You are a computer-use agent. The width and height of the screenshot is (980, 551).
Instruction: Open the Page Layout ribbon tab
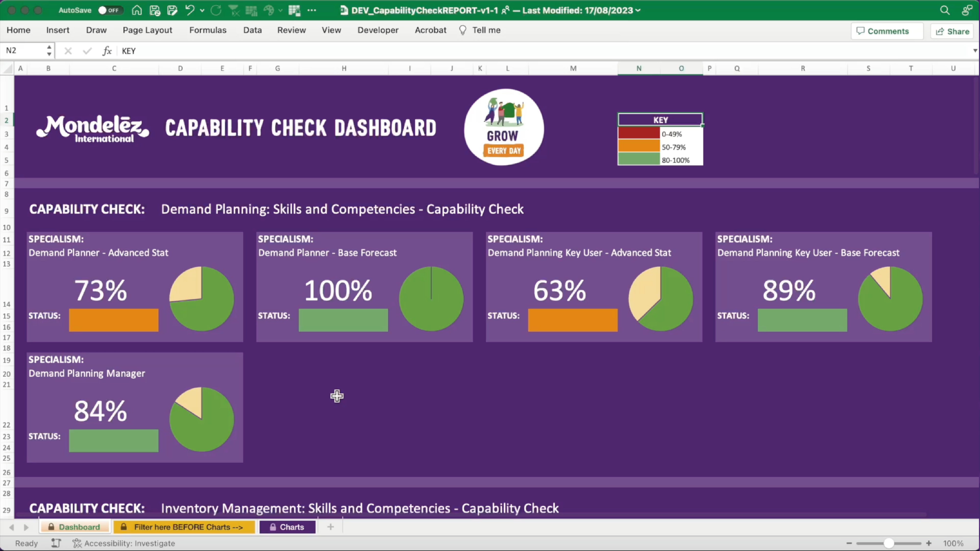pyautogui.click(x=147, y=30)
